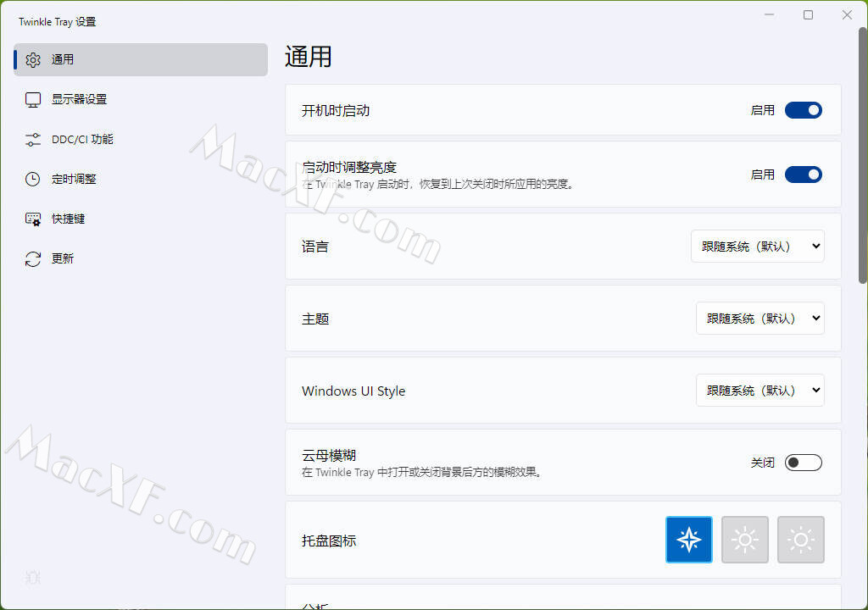This screenshot has height=610, width=868.
Task: Disable the 开机时启动 switch
Action: pos(804,110)
